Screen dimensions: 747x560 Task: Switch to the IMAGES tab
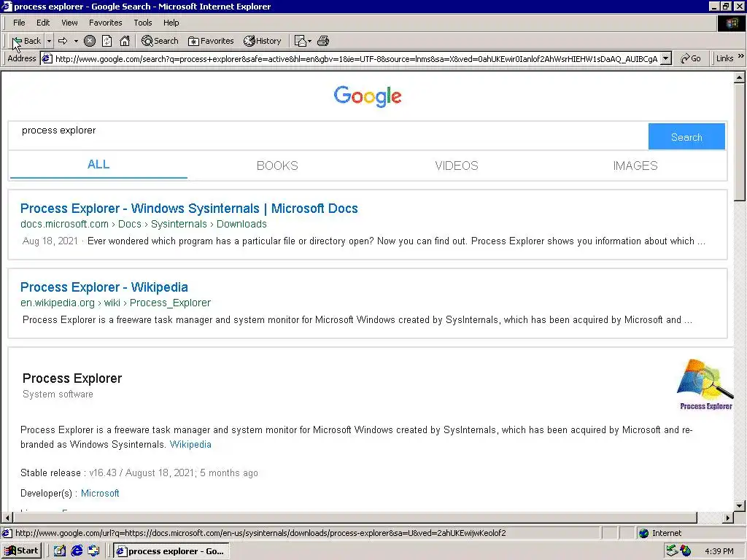pyautogui.click(x=635, y=166)
